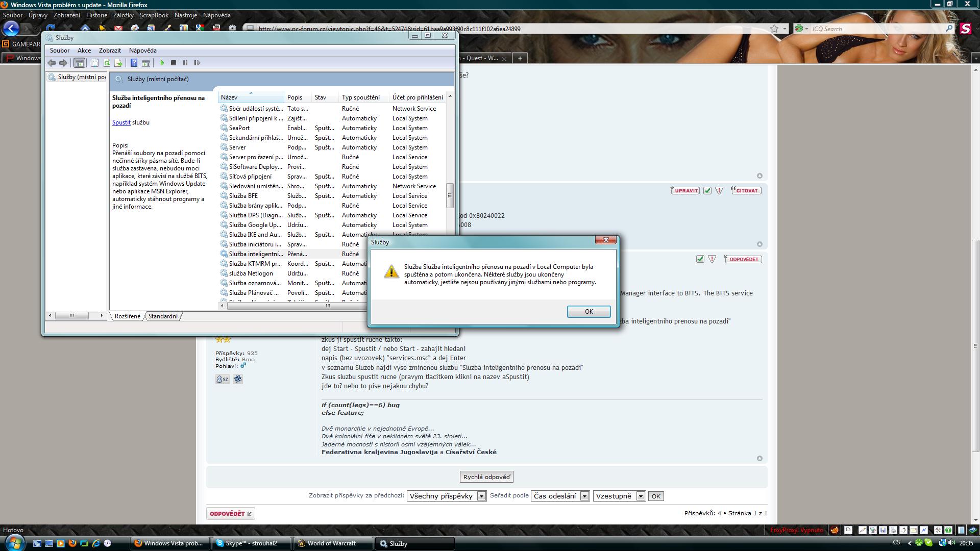The width and height of the screenshot is (980, 551).
Task: Click the Export List toolbar icon
Action: pos(118,63)
